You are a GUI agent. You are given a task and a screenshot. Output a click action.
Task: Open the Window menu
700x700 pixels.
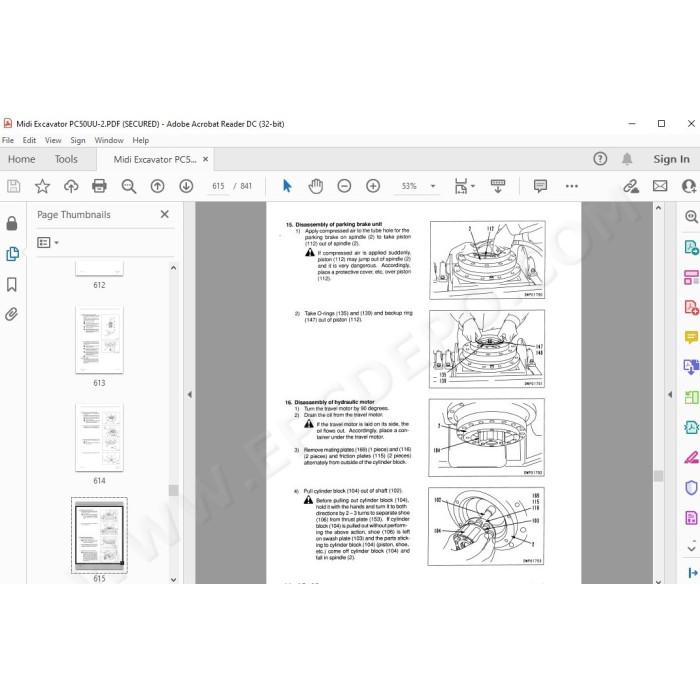click(x=109, y=140)
